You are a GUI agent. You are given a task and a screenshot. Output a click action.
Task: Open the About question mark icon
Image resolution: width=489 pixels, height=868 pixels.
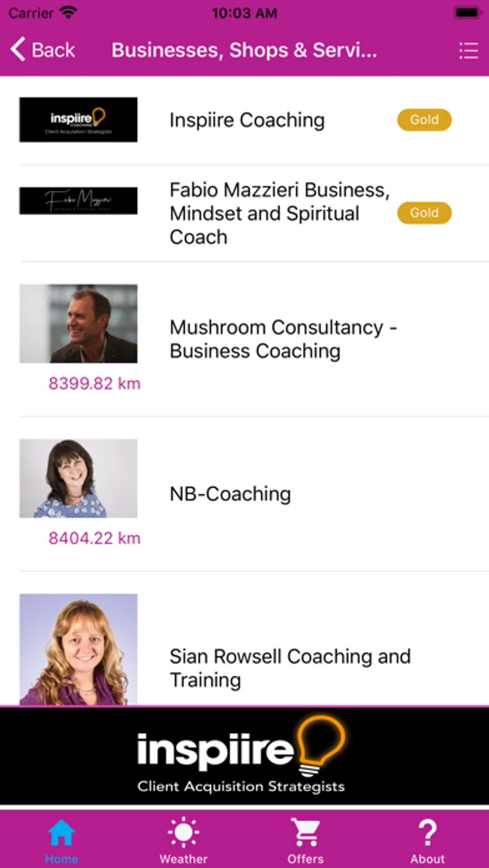pyautogui.click(x=428, y=833)
